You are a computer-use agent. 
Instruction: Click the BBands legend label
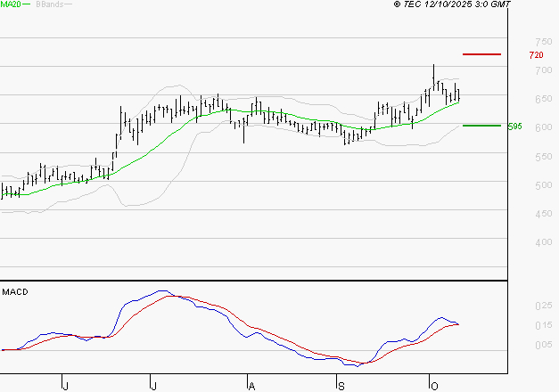pos(50,5)
